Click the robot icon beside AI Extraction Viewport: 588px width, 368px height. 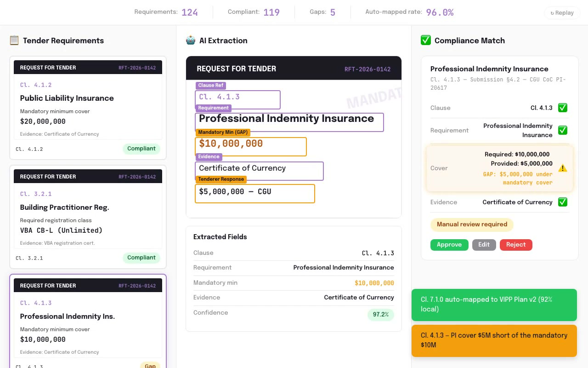(191, 40)
